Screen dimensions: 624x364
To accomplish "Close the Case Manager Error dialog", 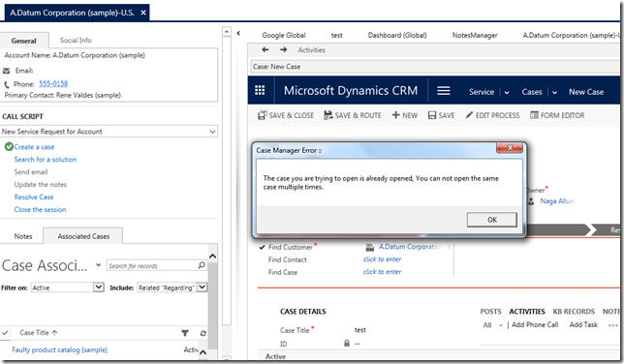I will pyautogui.click(x=510, y=147).
